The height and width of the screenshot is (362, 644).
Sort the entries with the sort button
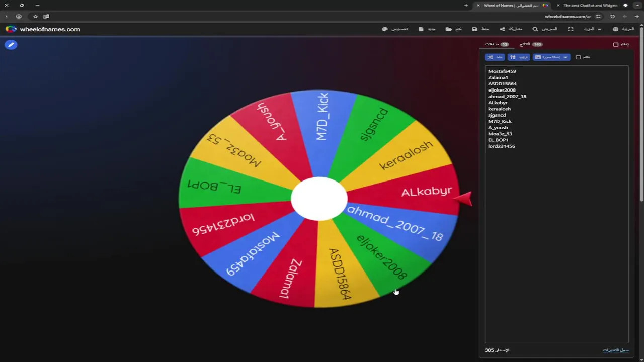[519, 57]
